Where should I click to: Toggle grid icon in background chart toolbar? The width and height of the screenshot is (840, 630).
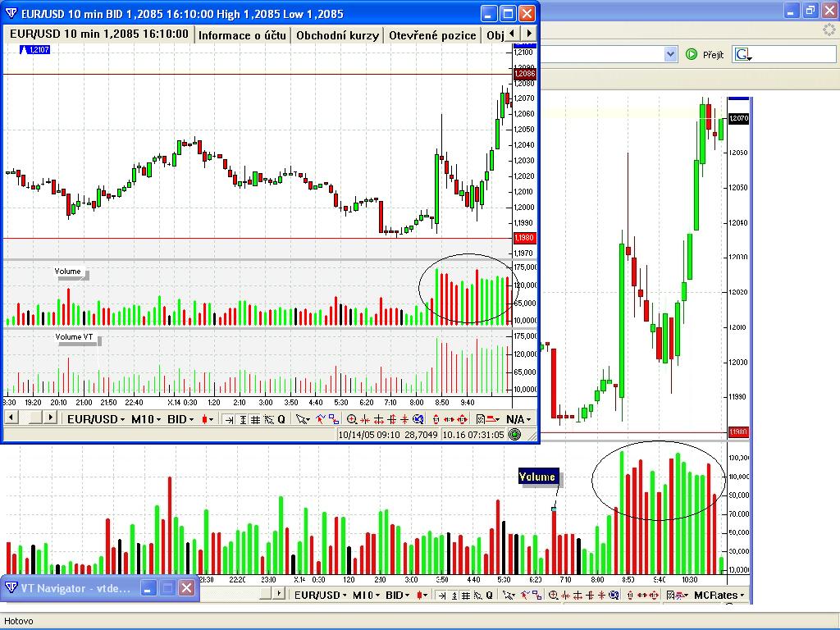click(466, 596)
